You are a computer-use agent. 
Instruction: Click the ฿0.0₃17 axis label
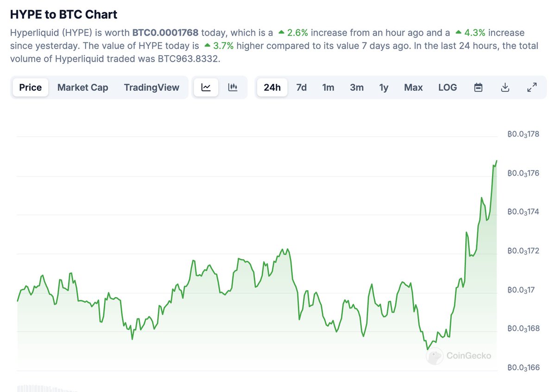(x=521, y=290)
